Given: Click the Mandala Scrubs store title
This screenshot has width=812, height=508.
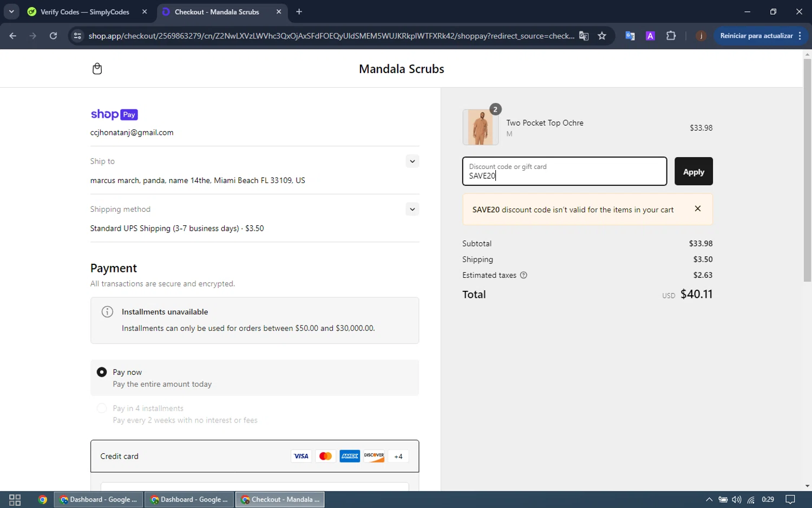Looking at the screenshot, I should point(402,69).
